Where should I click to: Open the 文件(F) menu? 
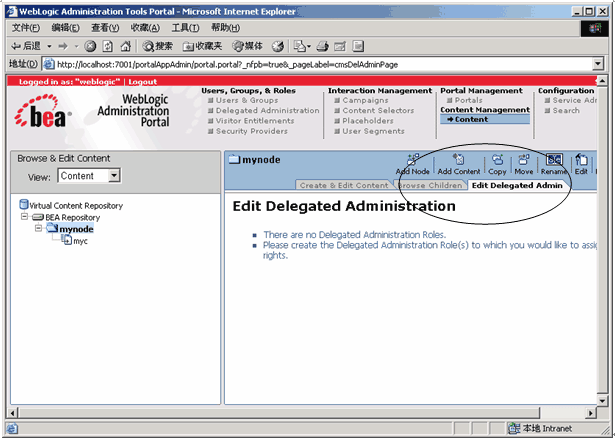[25, 28]
